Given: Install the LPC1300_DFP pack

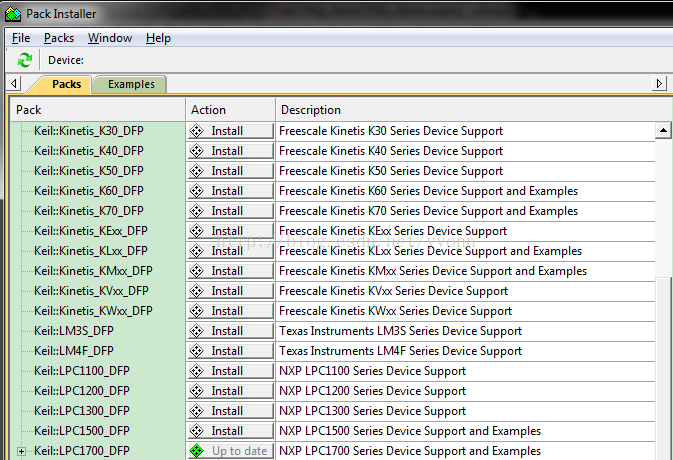Looking at the screenshot, I should (230, 411).
